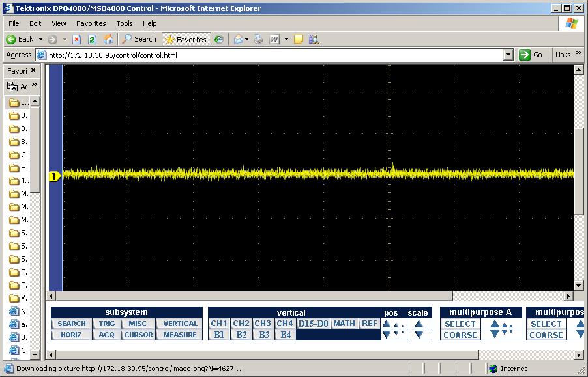588x377 pixels.
Task: Open the Tools menu
Action: point(124,23)
